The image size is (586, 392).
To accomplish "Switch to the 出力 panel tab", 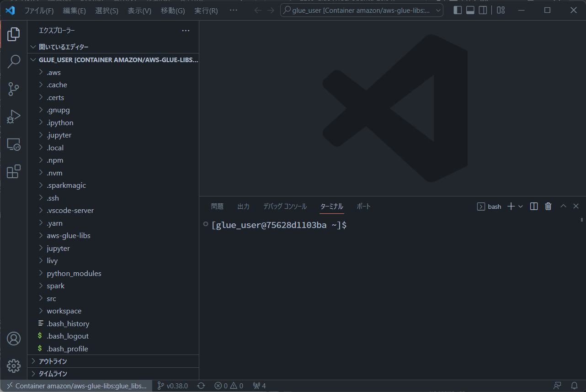I will (243, 207).
